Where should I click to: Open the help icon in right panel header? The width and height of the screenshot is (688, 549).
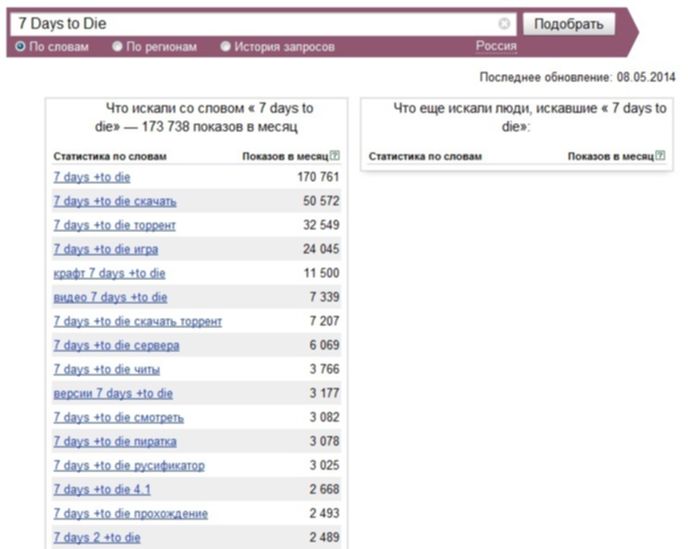tap(660, 155)
